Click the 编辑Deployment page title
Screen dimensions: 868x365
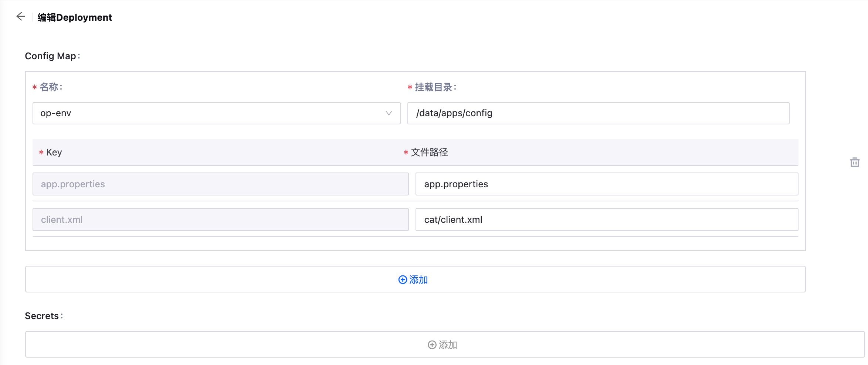75,17
